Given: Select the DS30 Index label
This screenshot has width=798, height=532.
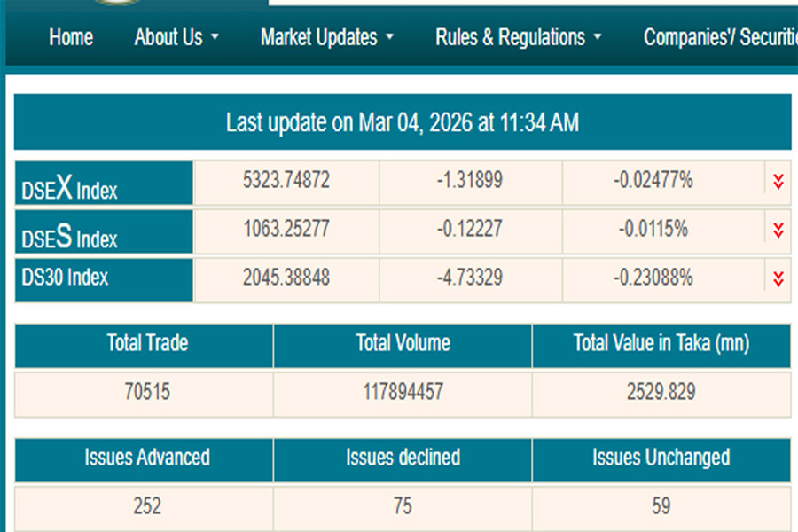Looking at the screenshot, I should (65, 278).
